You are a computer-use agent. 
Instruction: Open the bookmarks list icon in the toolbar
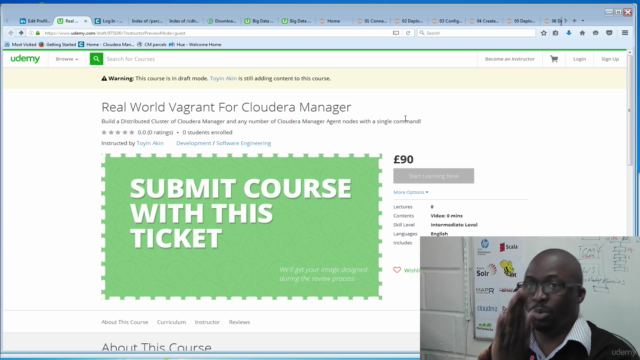(556, 33)
